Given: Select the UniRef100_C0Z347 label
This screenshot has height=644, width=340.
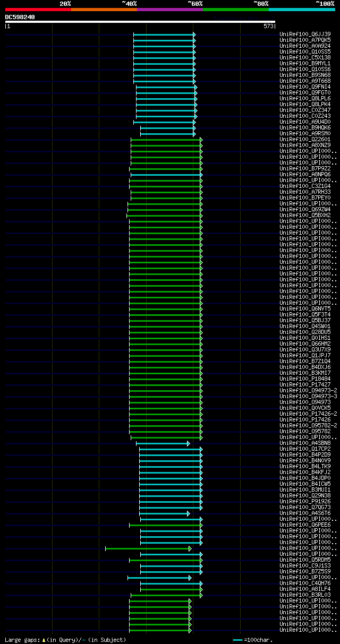Looking at the screenshot, I should [x=305, y=110].
